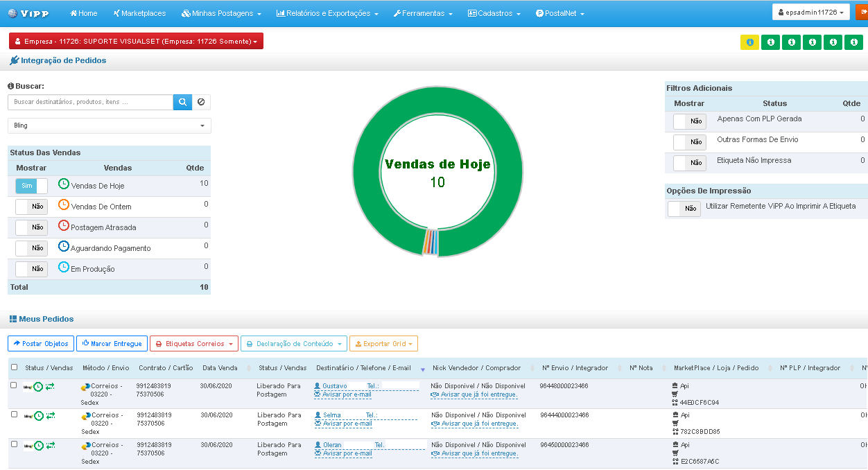
Task: Open the Cadastros menu
Action: click(494, 13)
